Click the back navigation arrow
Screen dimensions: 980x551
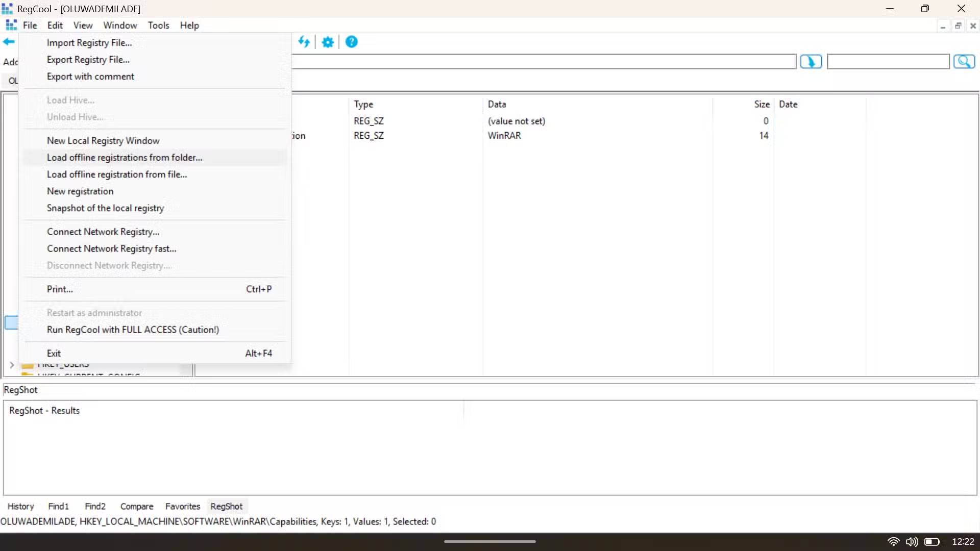[x=8, y=42]
